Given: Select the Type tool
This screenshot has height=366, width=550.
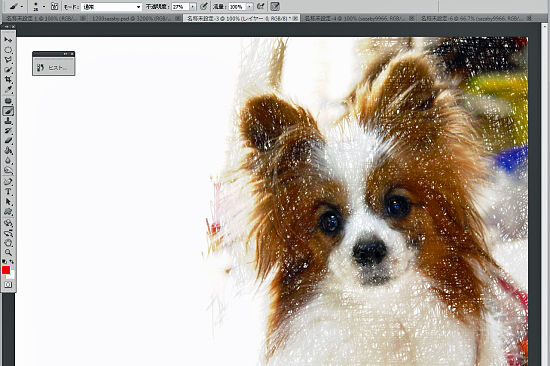Looking at the screenshot, I should [8, 192].
